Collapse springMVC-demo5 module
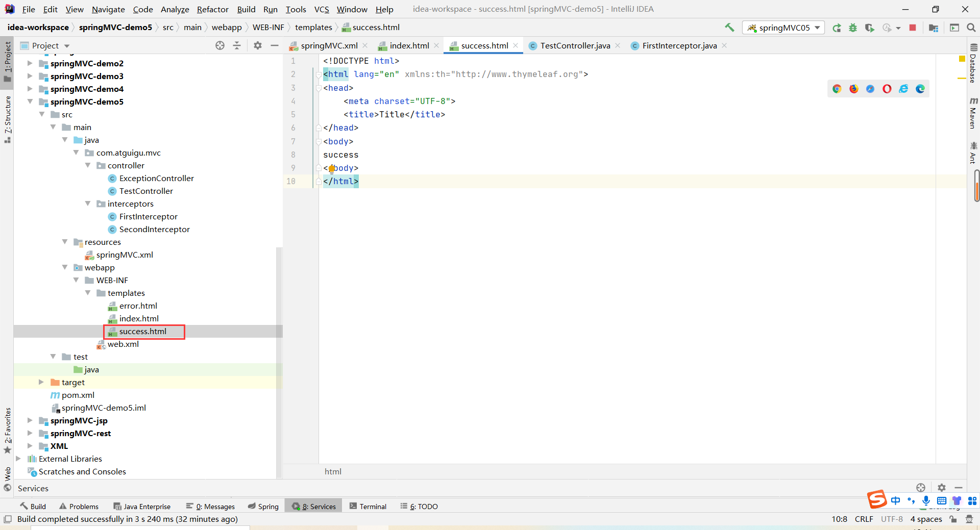 (30, 102)
